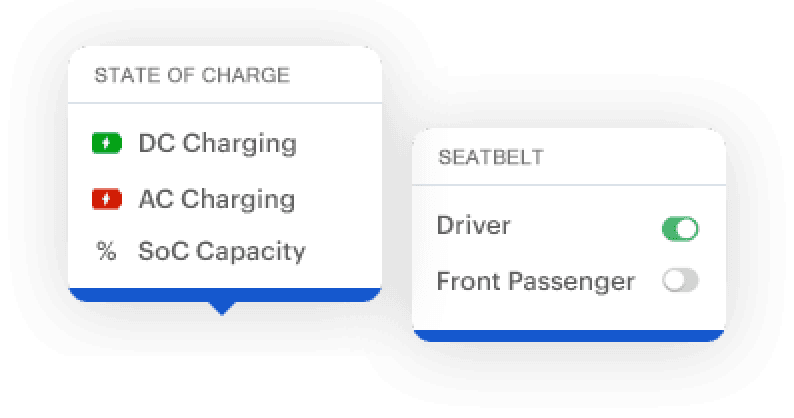Enable the Front Passenger seatbelt toggle
The width and height of the screenshot is (794, 418).
[x=680, y=281]
